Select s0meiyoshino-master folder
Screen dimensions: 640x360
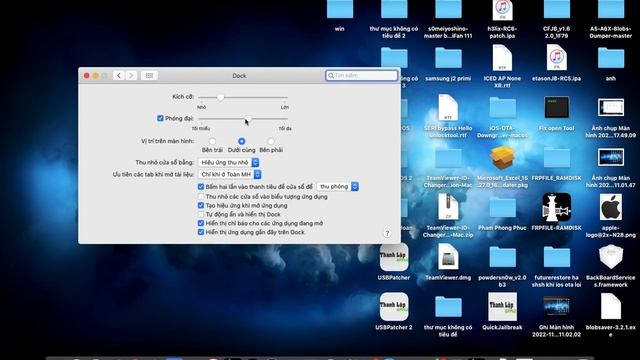(x=448, y=9)
